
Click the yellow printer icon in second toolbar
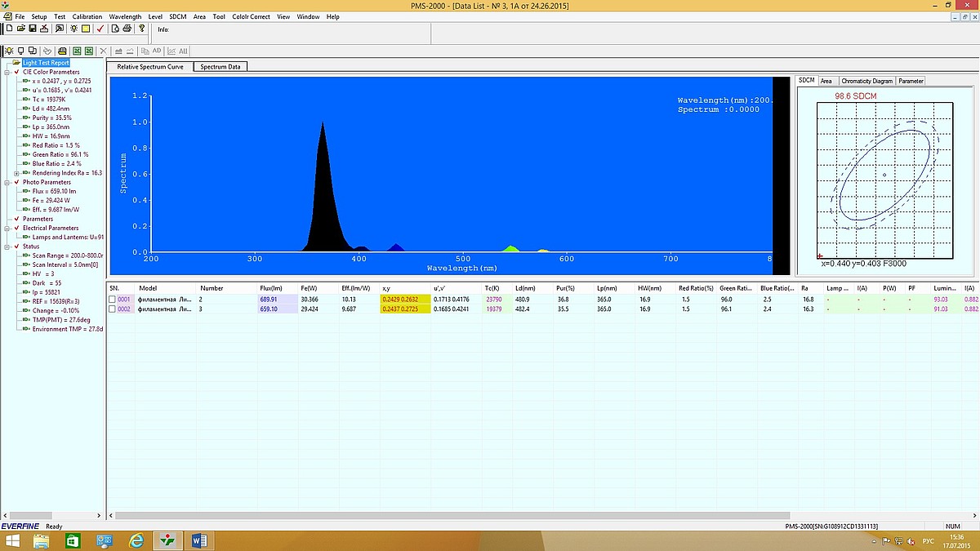62,51
